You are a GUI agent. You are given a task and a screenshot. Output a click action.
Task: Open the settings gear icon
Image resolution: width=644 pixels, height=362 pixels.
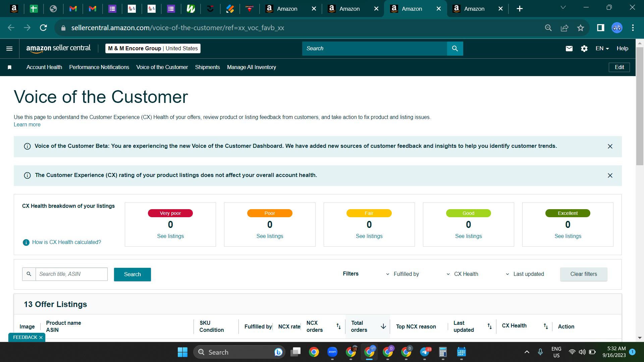(x=584, y=49)
